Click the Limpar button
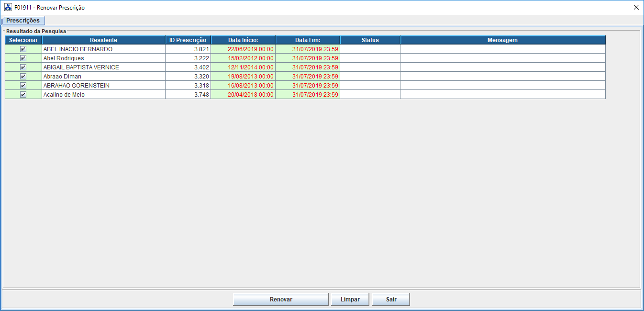 click(x=350, y=300)
